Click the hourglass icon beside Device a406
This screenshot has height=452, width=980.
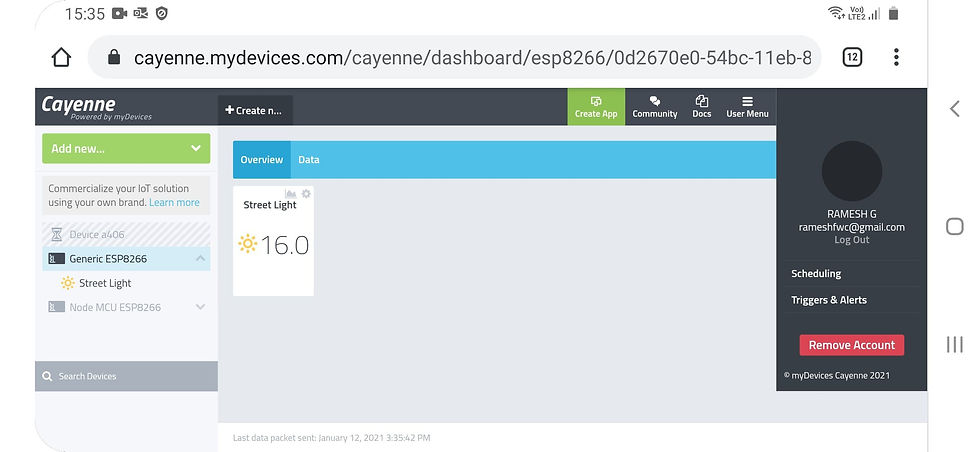pyautogui.click(x=57, y=234)
